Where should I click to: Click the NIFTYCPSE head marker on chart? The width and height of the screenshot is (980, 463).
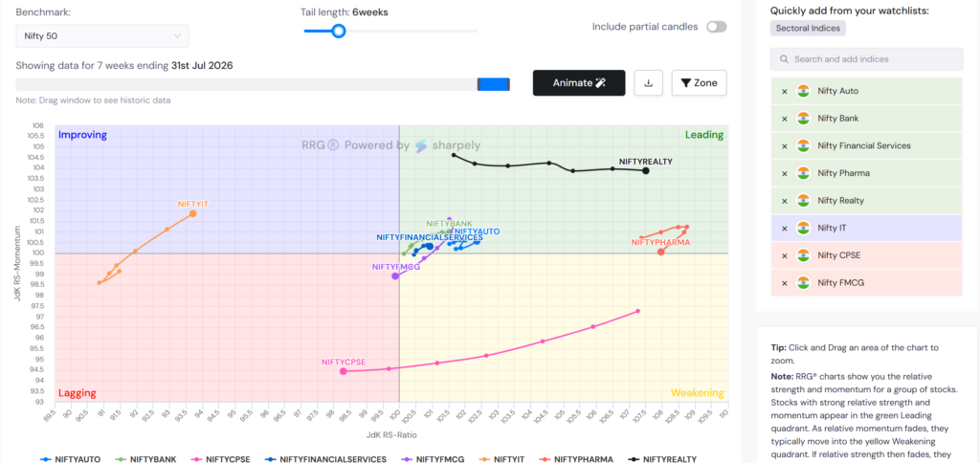coord(344,371)
